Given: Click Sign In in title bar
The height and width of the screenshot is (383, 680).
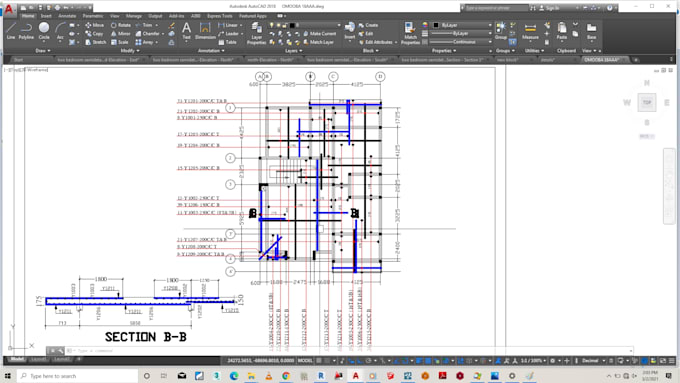Looking at the screenshot, I should 549,8.
